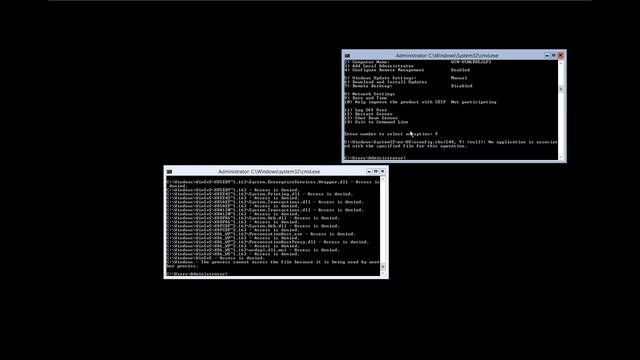Click the 'Manual' Windows Update value
Viewport: 640px width, 360px height.
[459, 78]
